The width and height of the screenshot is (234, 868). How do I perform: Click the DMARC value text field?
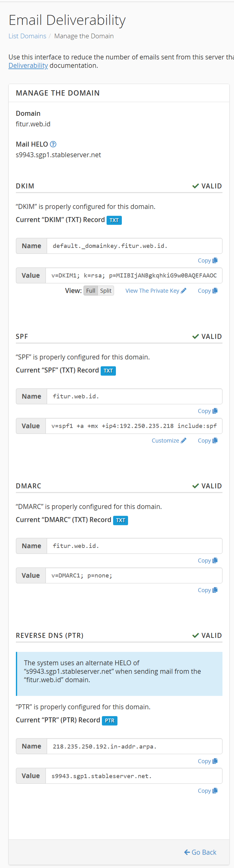pos(134,576)
